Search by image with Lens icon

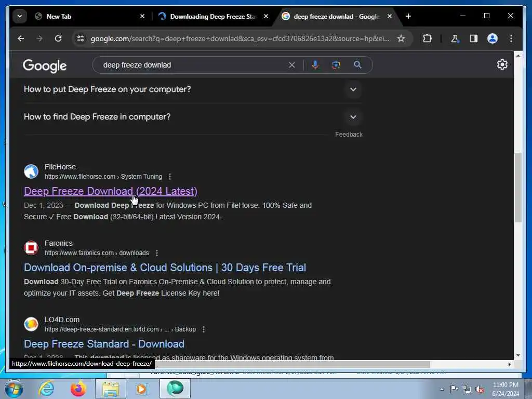[x=336, y=65]
